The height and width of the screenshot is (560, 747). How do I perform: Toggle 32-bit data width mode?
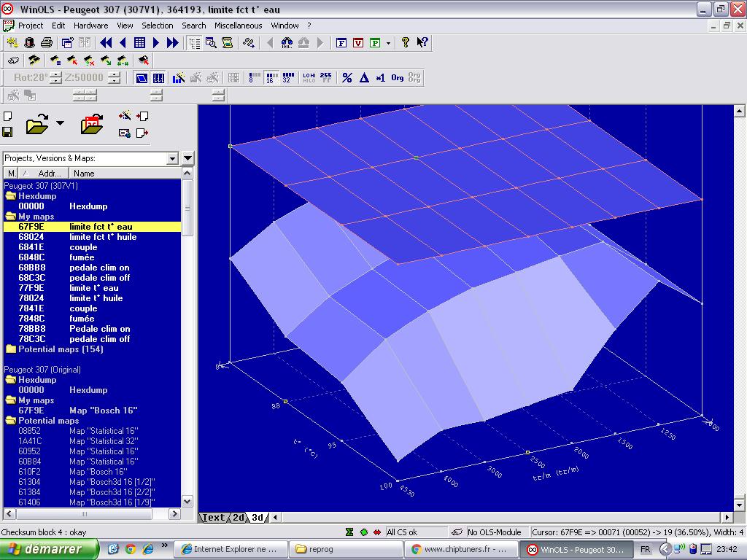288,78
